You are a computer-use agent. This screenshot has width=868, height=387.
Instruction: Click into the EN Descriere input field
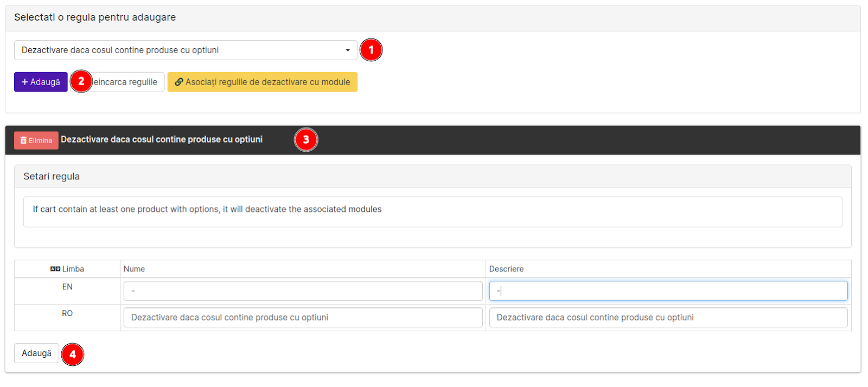click(668, 291)
